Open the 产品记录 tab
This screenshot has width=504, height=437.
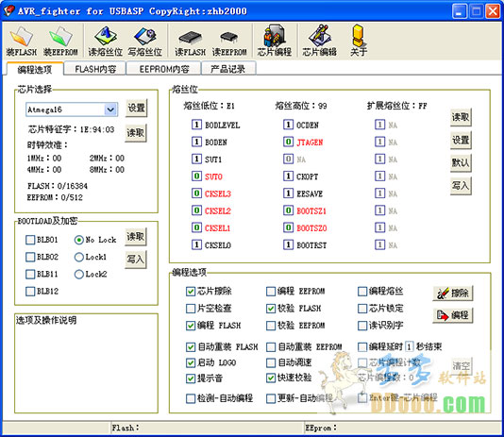click(227, 69)
